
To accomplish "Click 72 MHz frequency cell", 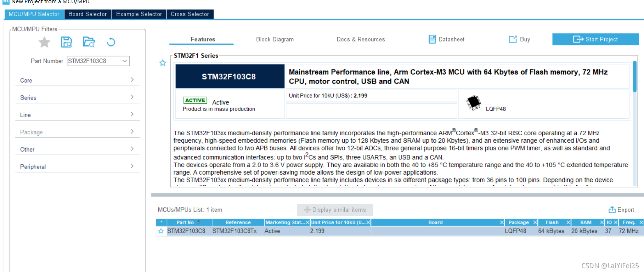I will [x=629, y=231].
